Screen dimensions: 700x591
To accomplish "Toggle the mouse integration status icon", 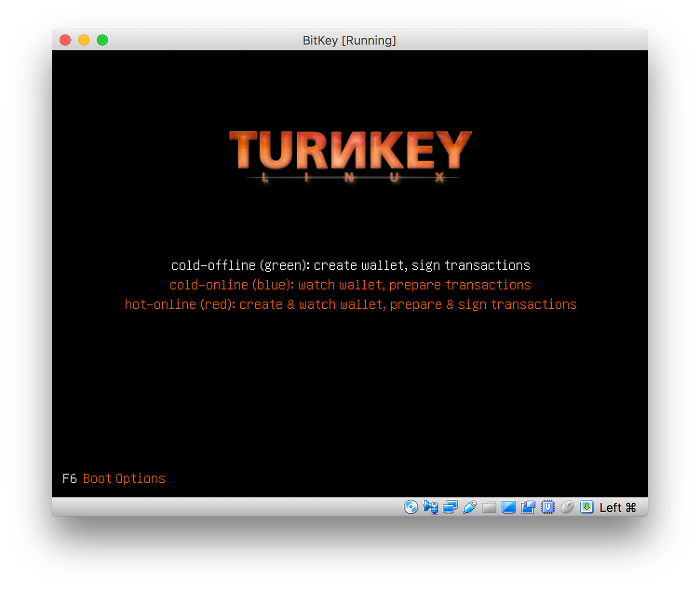I will coord(567,507).
